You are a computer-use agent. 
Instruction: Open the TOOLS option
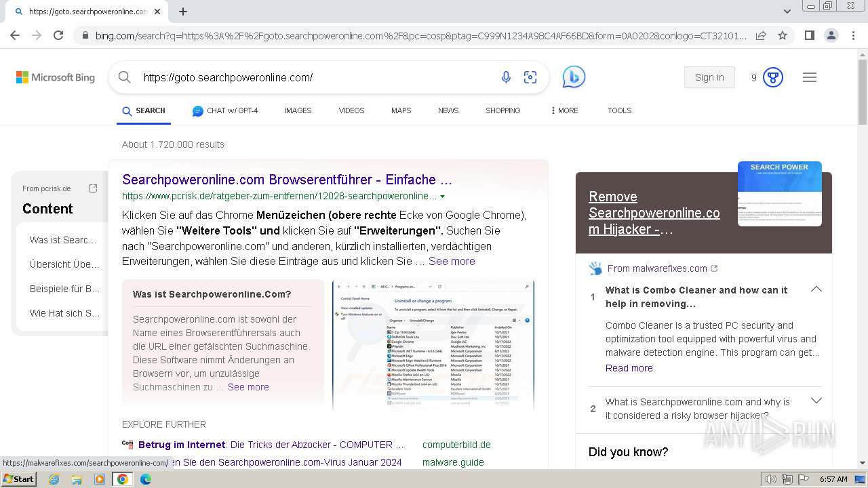click(619, 110)
